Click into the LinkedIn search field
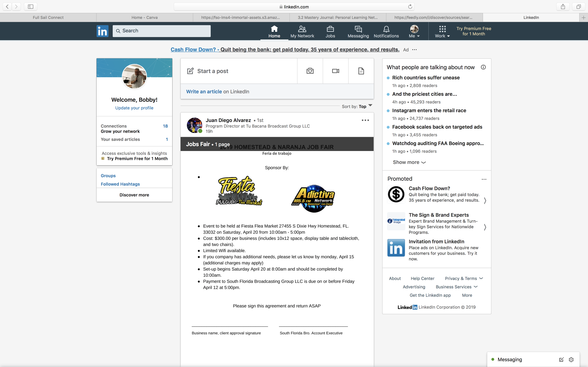 (162, 31)
